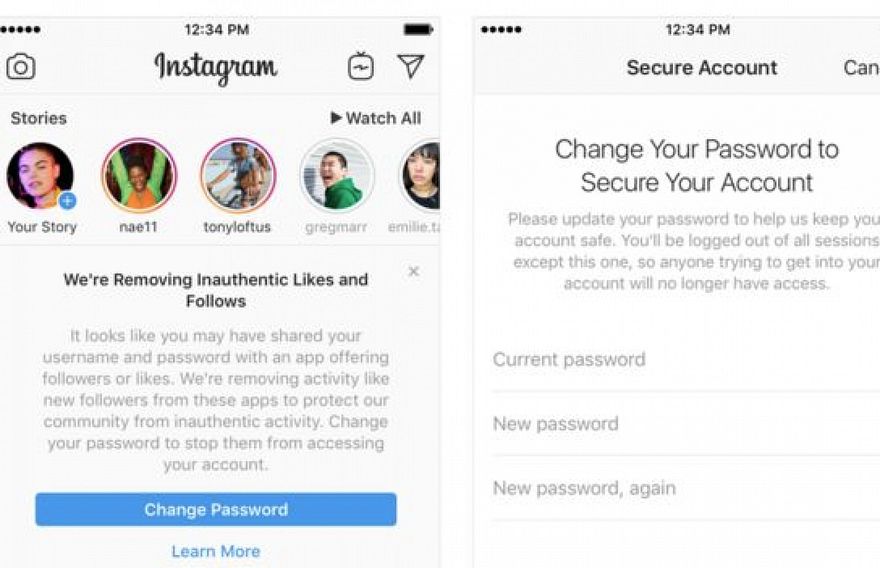
Task: Open the IGTV icon
Action: pos(360,66)
